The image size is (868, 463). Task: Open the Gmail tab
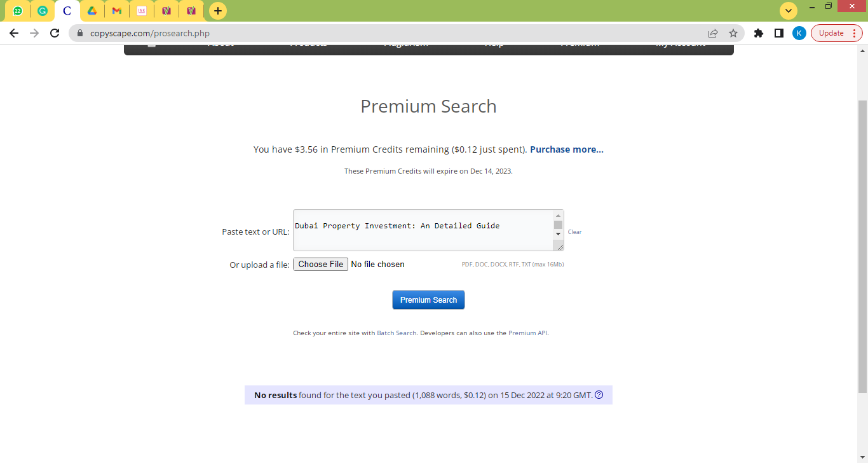(117, 11)
